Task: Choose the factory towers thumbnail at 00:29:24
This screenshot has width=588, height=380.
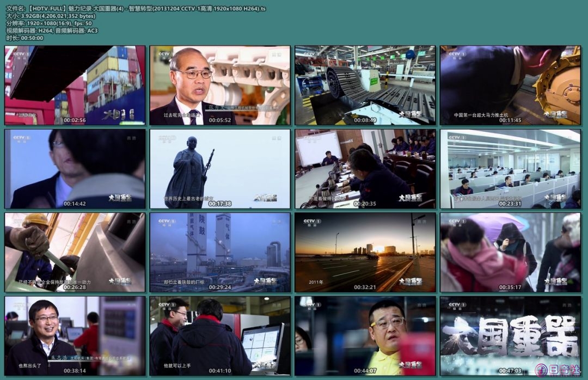Action: pos(220,253)
